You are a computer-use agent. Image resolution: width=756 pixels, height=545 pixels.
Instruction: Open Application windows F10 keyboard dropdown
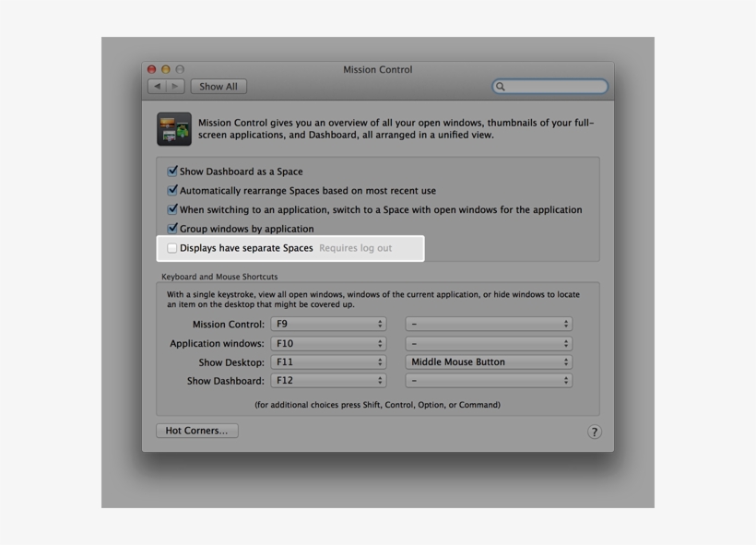pos(328,343)
